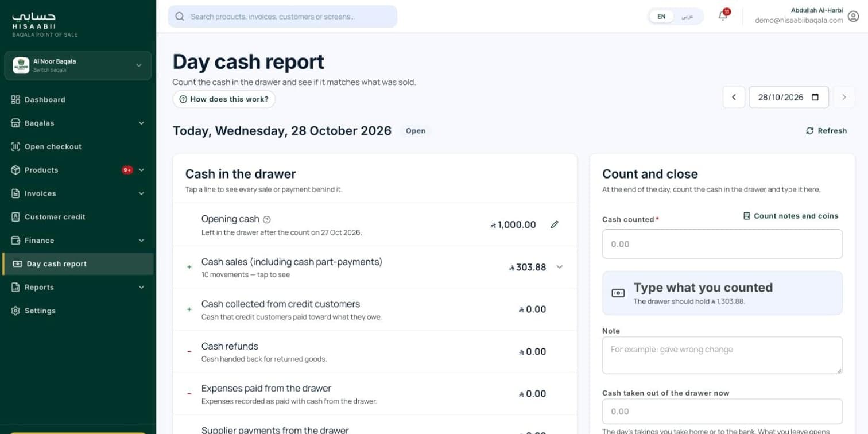The width and height of the screenshot is (868, 434).
Task: Go to Customer credit
Action: 78,217
